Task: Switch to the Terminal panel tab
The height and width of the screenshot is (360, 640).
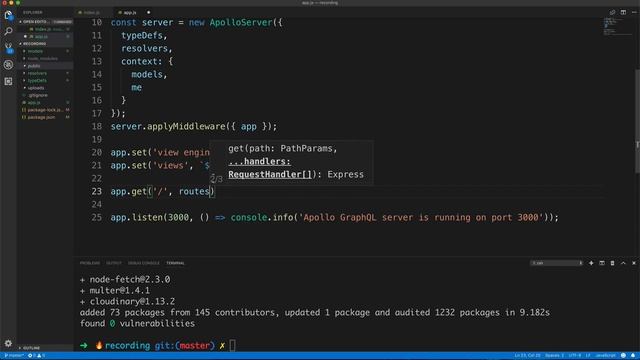Action: pos(176,263)
